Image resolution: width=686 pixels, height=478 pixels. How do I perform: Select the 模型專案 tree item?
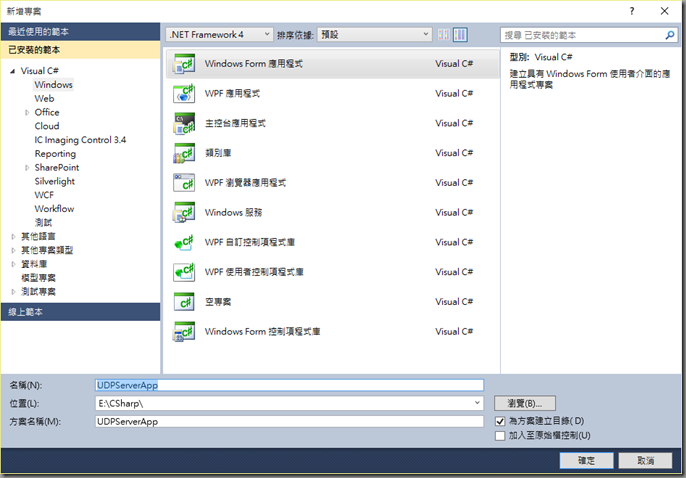pyautogui.click(x=38, y=278)
